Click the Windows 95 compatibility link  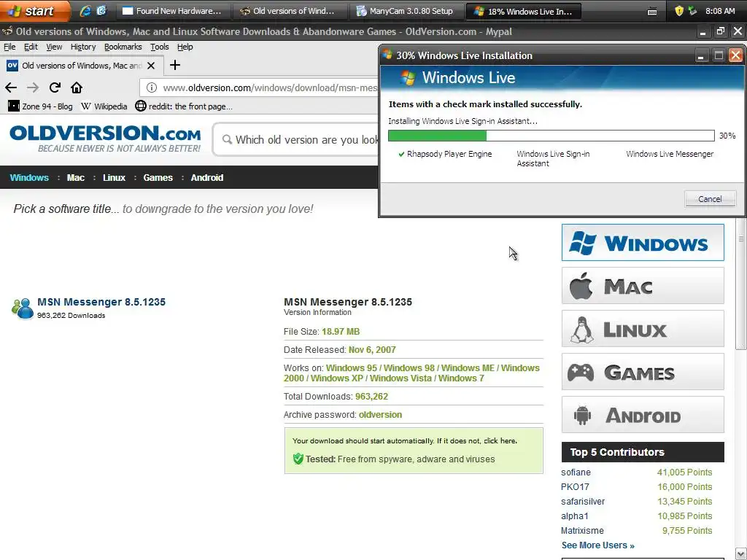[x=352, y=368]
